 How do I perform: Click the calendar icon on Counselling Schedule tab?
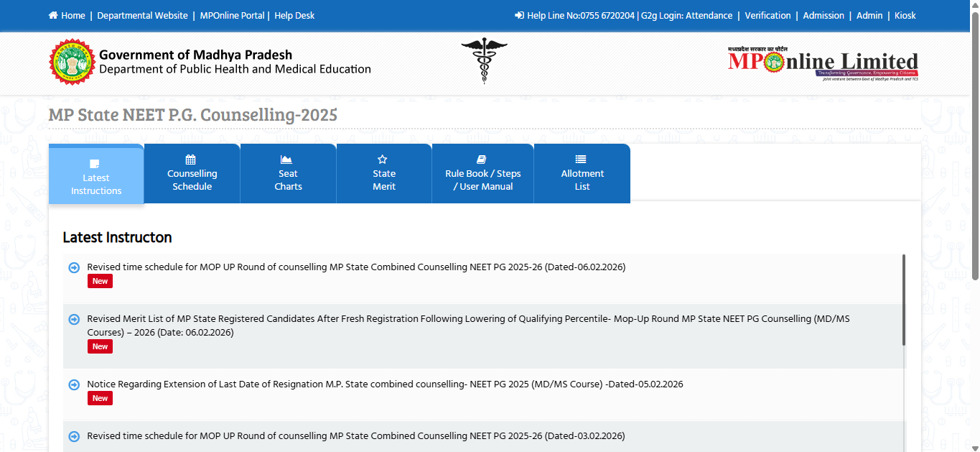pos(192,160)
